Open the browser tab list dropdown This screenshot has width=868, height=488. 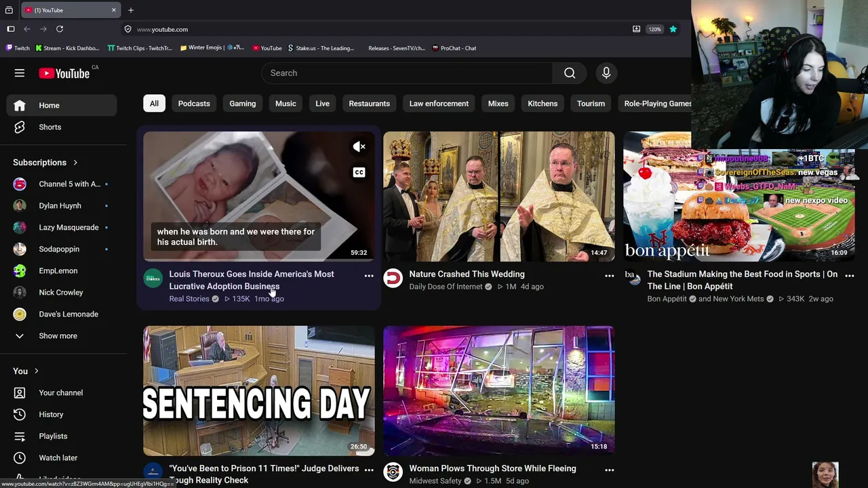(9, 10)
